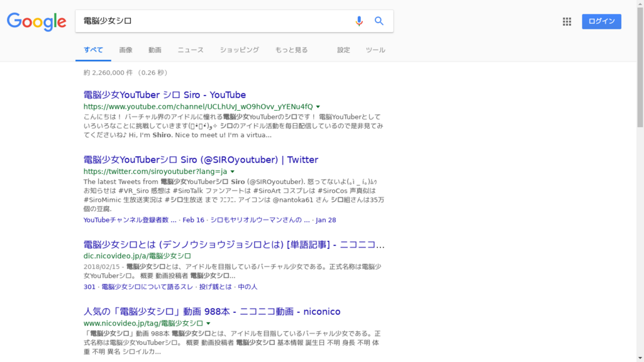The image size is (644, 362).
Task: Click the dic.nicovideo.jp/a/電脳少女シロ URL text
Action: 137,256
